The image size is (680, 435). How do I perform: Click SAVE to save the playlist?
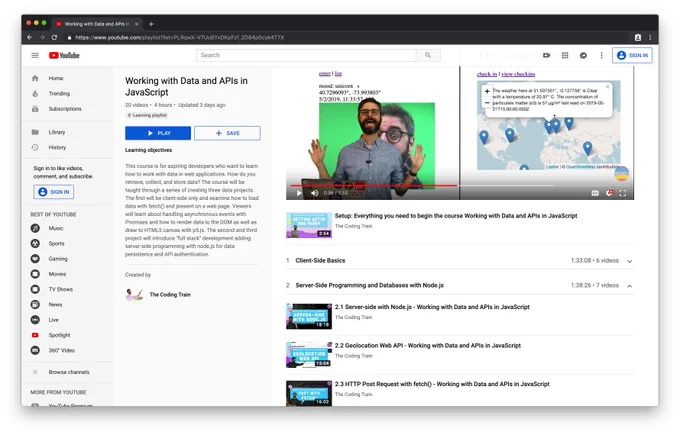tap(227, 133)
